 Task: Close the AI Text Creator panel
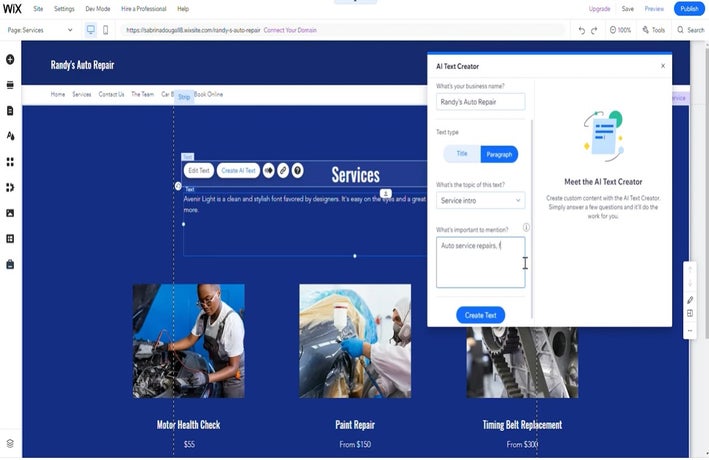tap(663, 66)
